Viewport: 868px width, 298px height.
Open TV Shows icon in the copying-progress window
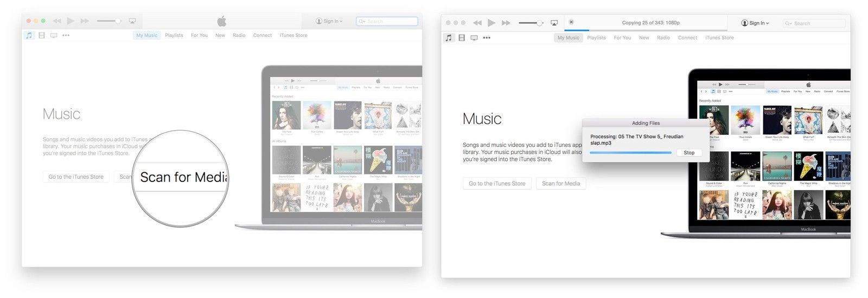(x=474, y=38)
